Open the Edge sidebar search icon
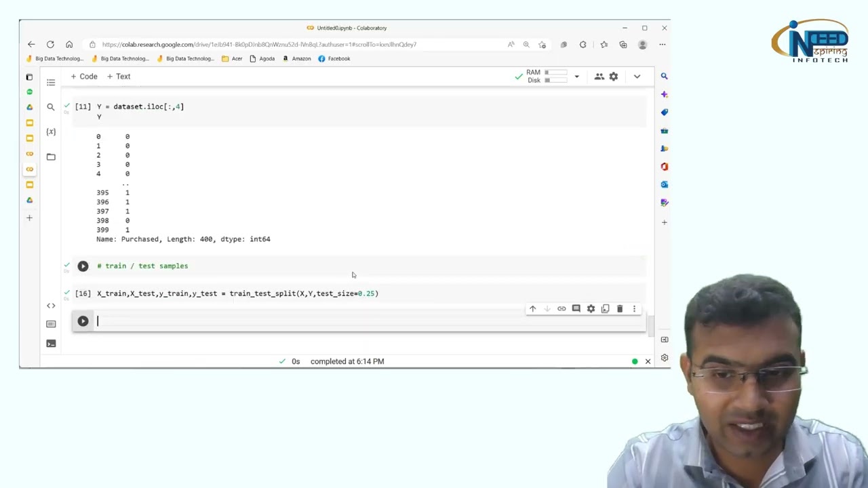868x488 pixels. [664, 76]
